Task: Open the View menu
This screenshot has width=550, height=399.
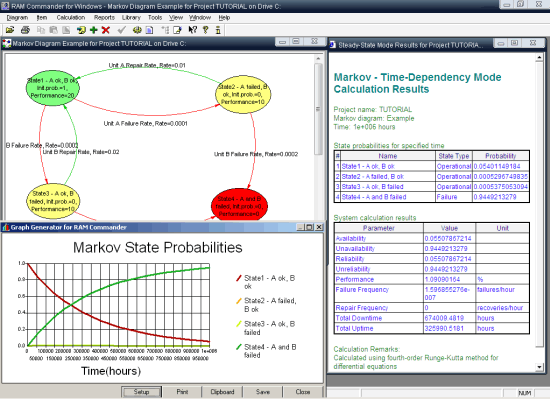Action: click(176, 18)
